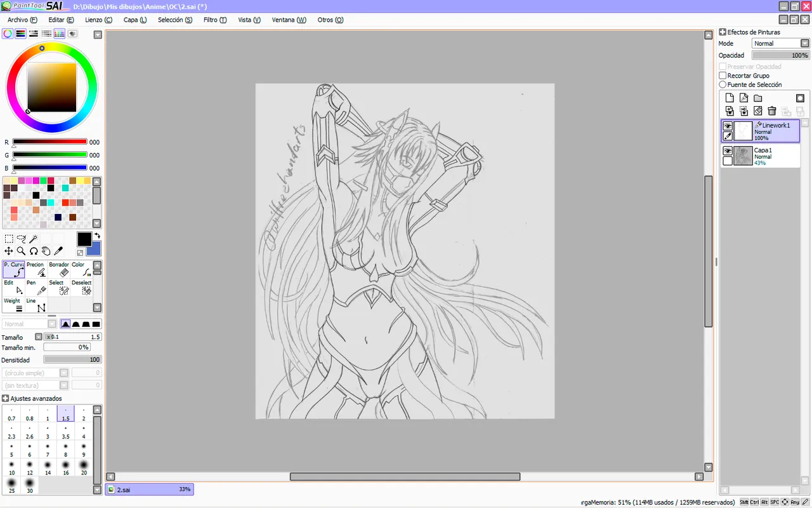Open Selección menu
Screen dimensions: 812x508
[175, 20]
